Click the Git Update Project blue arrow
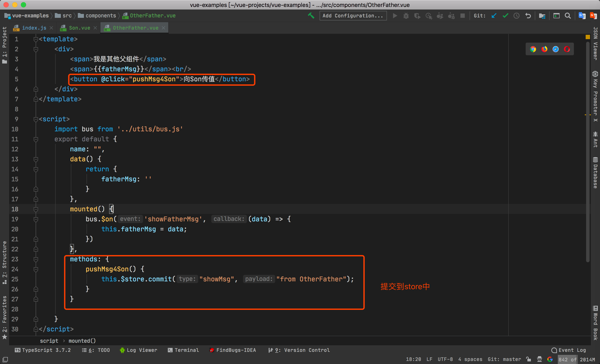Screen dimensions: 600x364 (494, 16)
